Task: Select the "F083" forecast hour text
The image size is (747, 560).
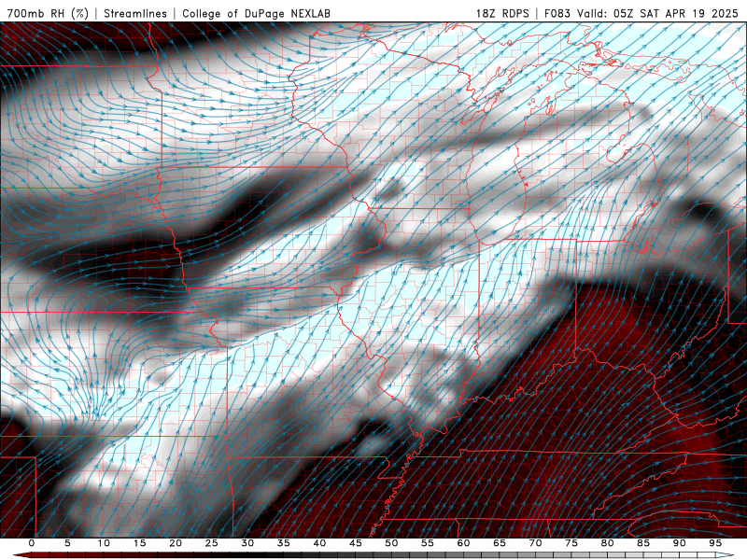Action: (557, 13)
